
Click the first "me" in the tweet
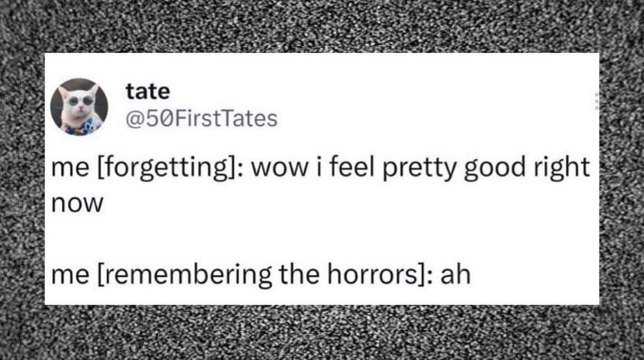pyautogui.click(x=70, y=169)
